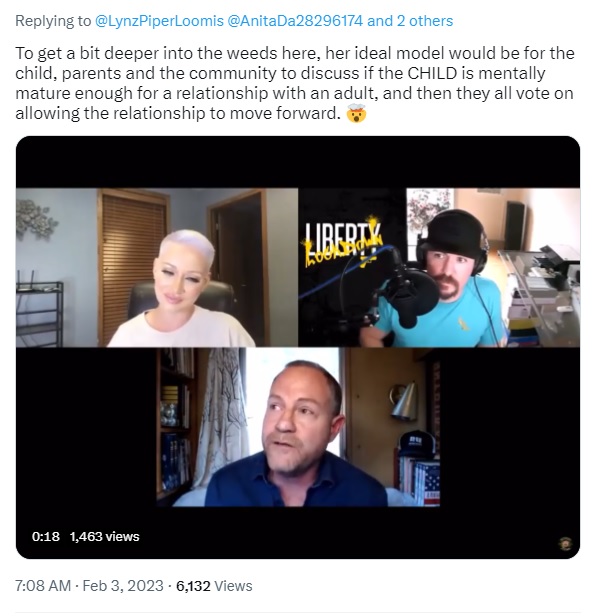Click the woman's panel in the video
The image size is (597, 616).
coord(157,268)
